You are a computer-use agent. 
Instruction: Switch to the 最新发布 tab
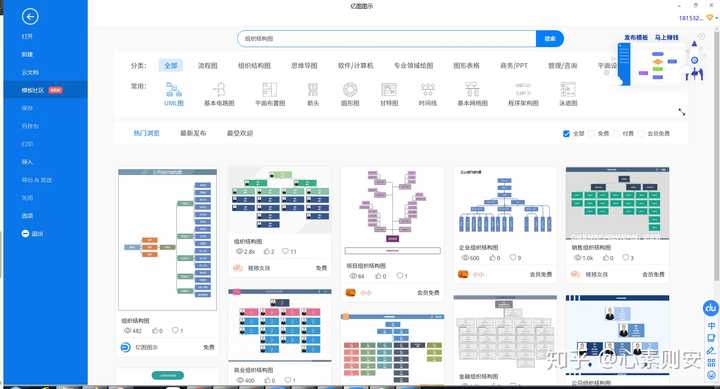(193, 133)
